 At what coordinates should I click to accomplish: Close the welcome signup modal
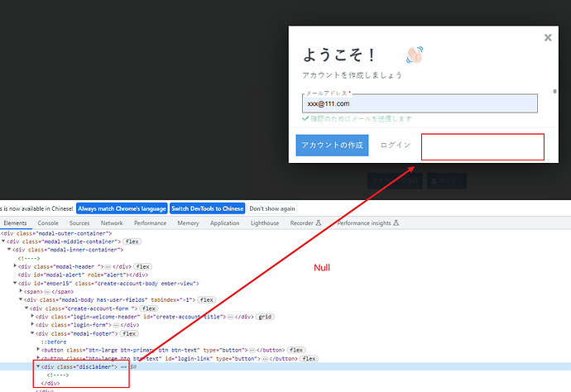pos(548,37)
